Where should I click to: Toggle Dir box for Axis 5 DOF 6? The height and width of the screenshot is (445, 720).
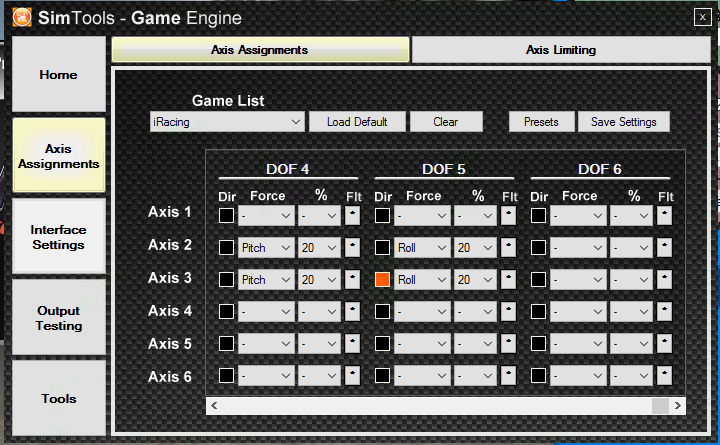coord(539,344)
